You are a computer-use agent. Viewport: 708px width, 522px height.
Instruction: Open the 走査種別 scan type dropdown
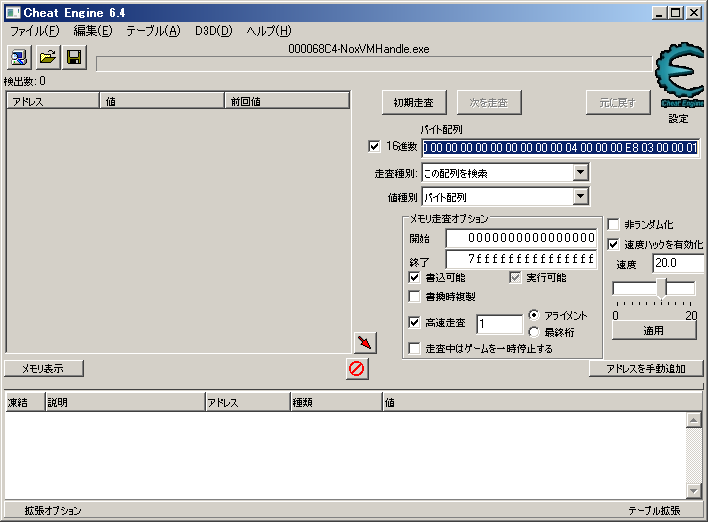pos(581,172)
